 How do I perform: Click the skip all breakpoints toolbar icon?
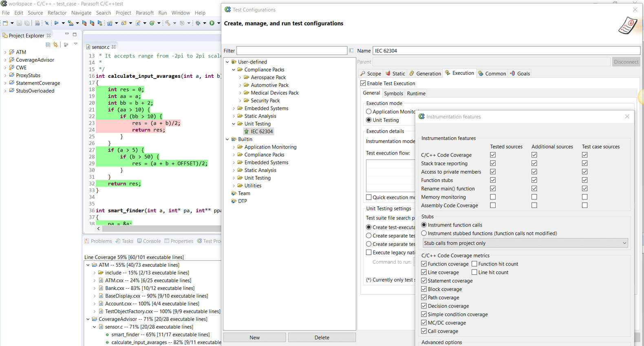[46, 23]
